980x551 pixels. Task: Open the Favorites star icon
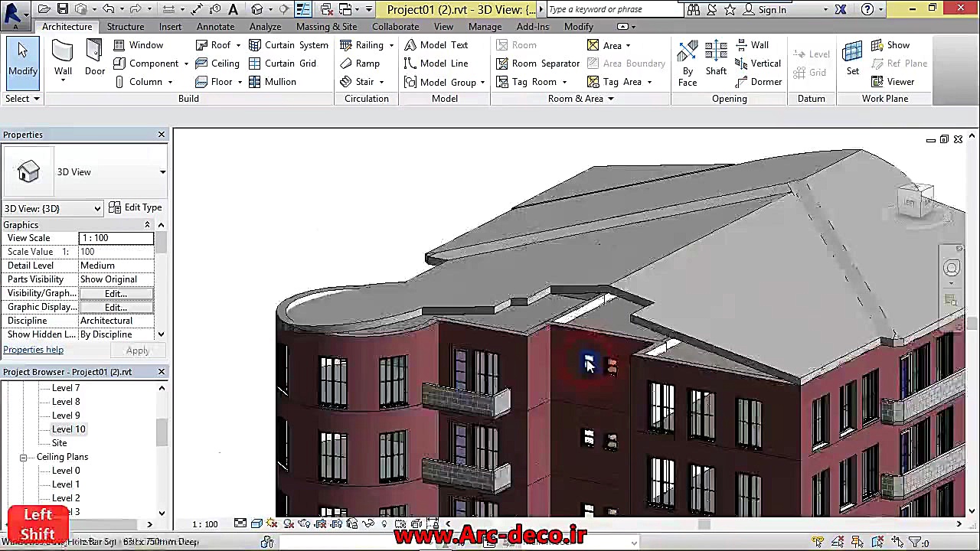click(x=730, y=9)
